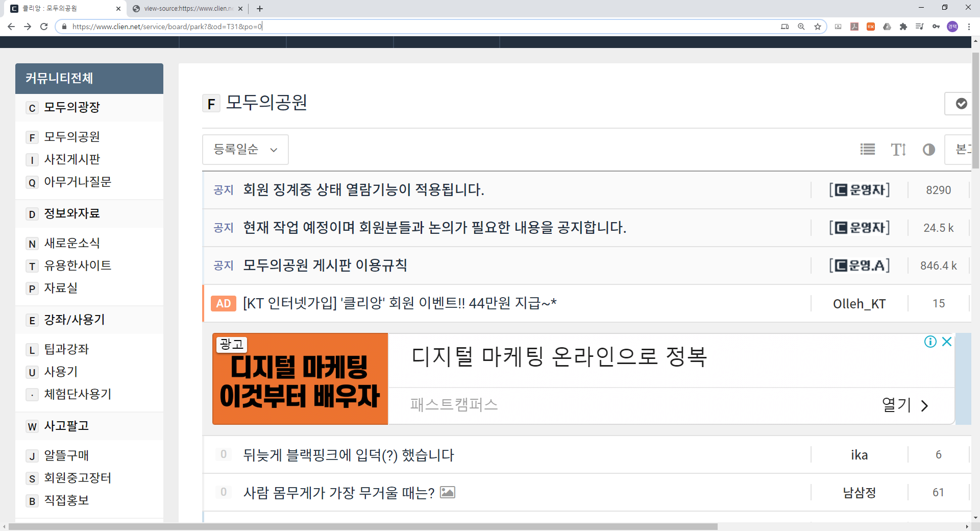
Task: Open 모두의공원 in the sidebar
Action: click(x=72, y=137)
